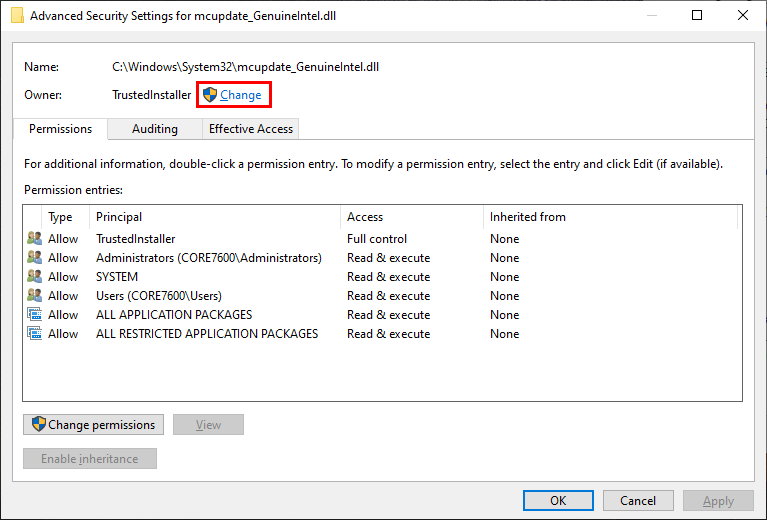Click None in the Users row
This screenshot has height=520, width=767.
tap(504, 296)
